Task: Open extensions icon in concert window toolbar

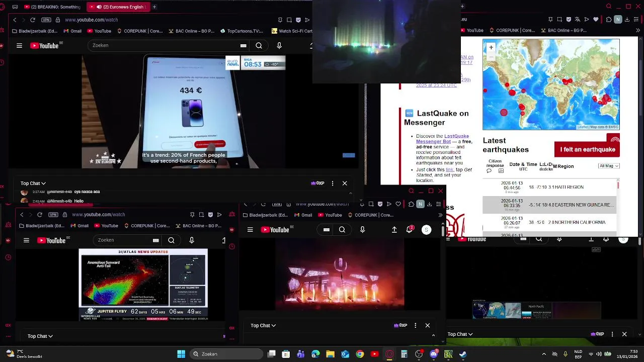Action: [x=411, y=204]
